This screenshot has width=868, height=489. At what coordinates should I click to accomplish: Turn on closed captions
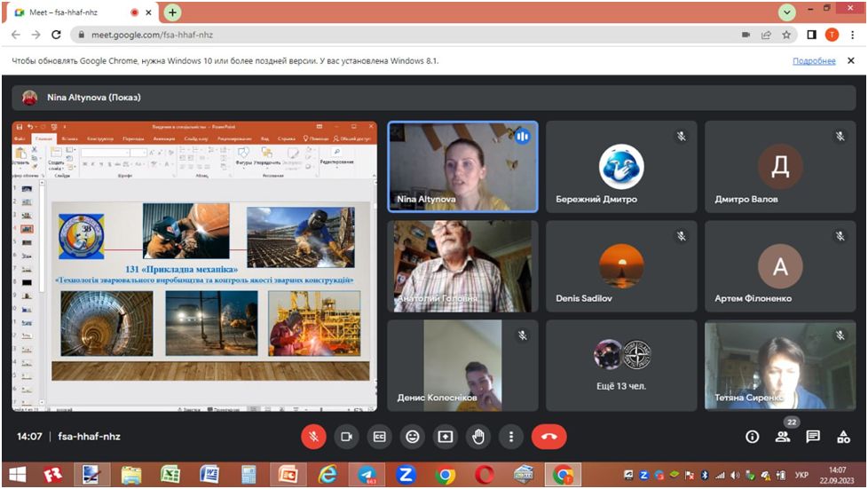pos(379,437)
